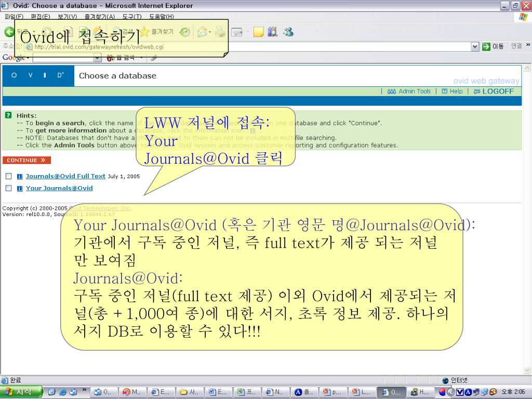The width and height of the screenshot is (532, 399).
Task: Expand the 웹 검색 dropdown arrow
Action: pos(141,58)
